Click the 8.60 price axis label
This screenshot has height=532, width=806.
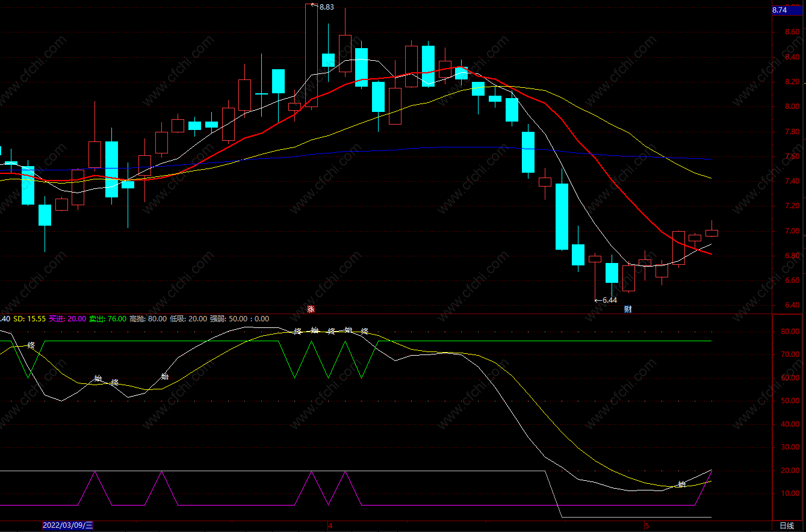(x=792, y=32)
